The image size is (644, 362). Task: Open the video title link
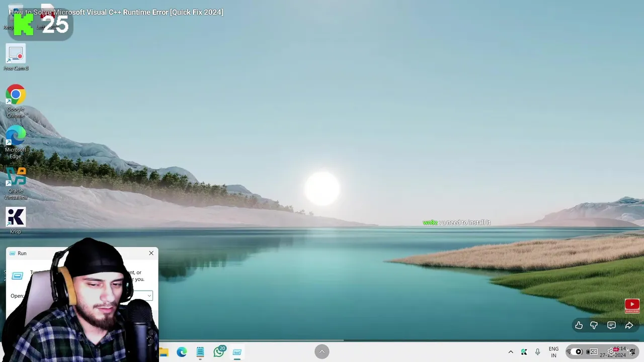click(x=116, y=12)
